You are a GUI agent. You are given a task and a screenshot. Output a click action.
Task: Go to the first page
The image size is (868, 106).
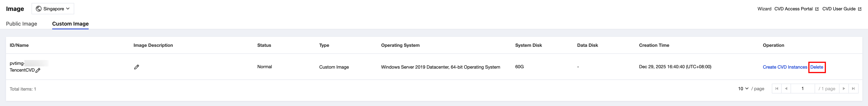click(777, 89)
